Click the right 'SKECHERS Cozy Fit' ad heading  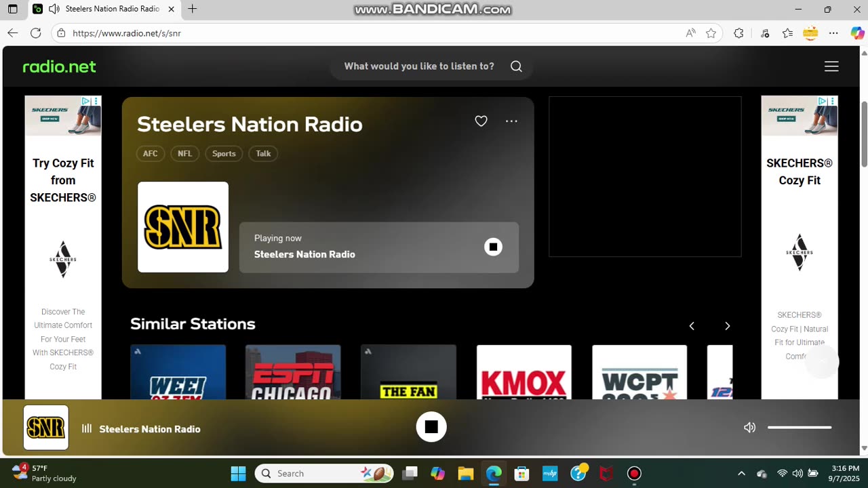[x=800, y=171]
